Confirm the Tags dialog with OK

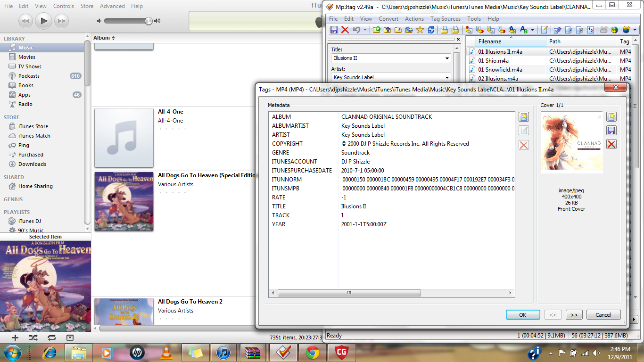pyautogui.click(x=523, y=315)
